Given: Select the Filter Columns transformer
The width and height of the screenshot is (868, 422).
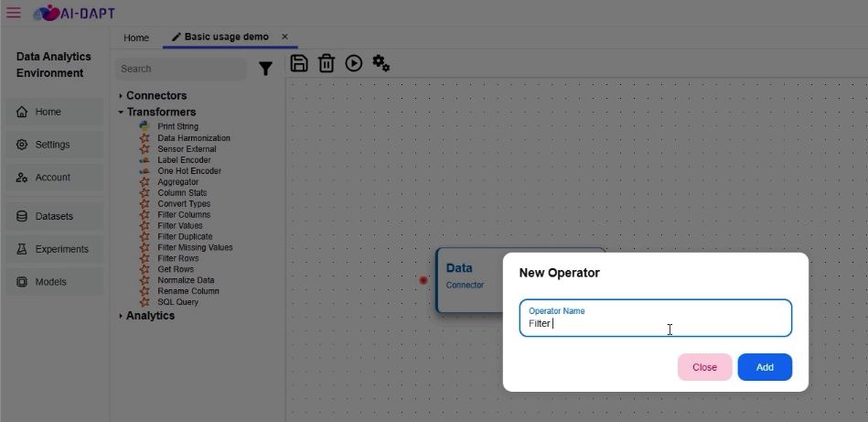Looking at the screenshot, I should [x=184, y=214].
